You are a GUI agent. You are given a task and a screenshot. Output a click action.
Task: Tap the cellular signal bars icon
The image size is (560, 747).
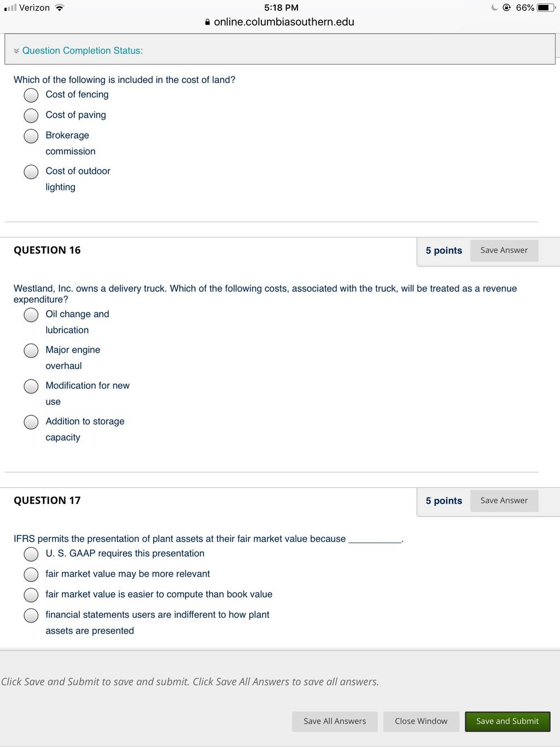tap(10, 8)
